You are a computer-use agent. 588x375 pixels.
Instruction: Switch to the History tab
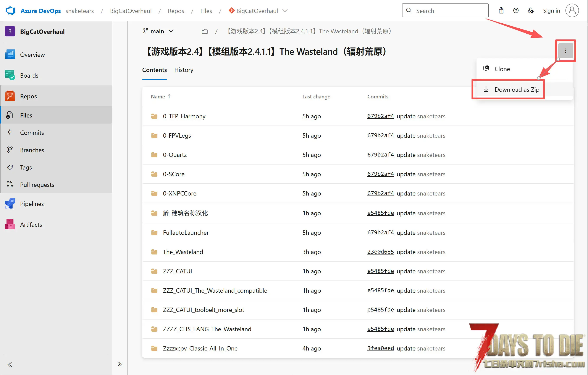tap(184, 70)
